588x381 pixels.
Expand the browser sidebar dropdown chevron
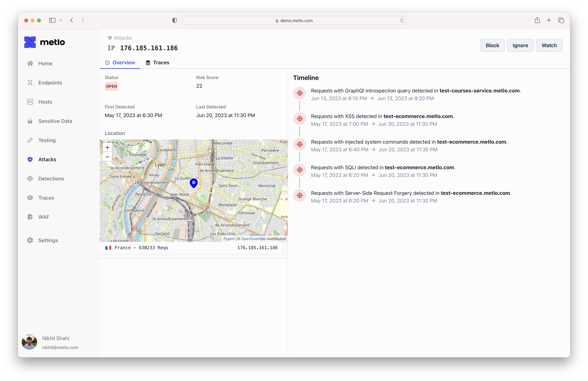(x=61, y=20)
